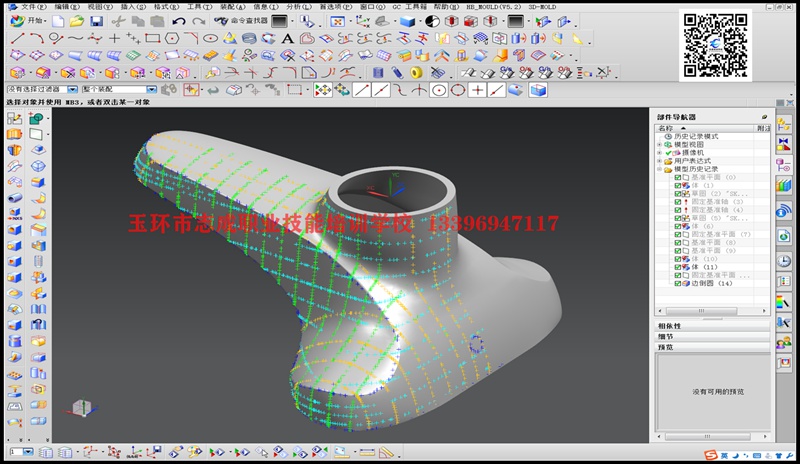
Task: Open the 编辑(E) menu
Action: point(67,7)
